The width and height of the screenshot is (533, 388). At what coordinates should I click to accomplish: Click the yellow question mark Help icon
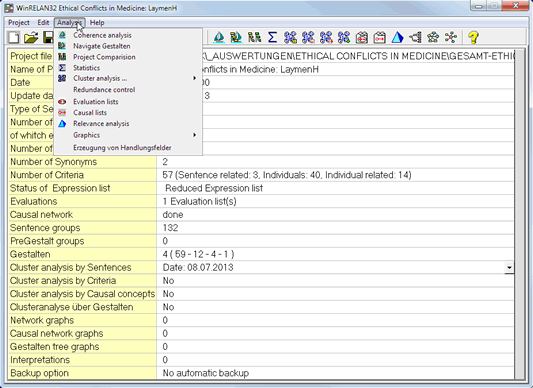pyautogui.click(x=473, y=37)
